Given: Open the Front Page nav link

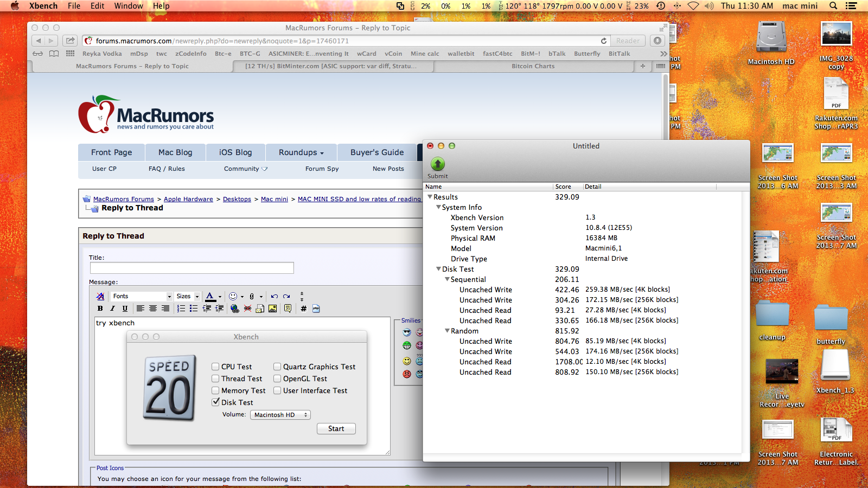Looking at the screenshot, I should (111, 152).
